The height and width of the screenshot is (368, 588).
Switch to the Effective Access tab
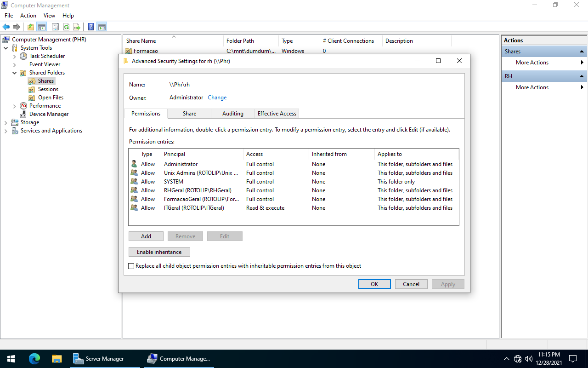(x=277, y=114)
